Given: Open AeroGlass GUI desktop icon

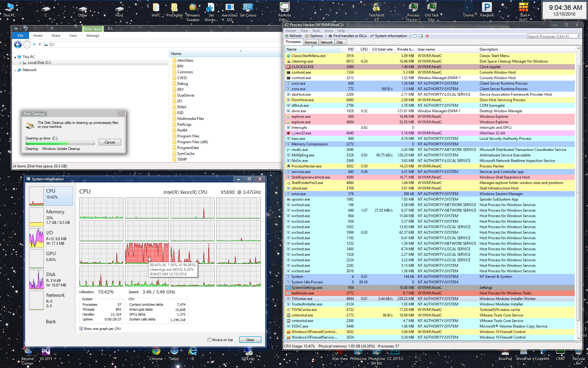Looking at the screenshot, I should coord(230,12).
